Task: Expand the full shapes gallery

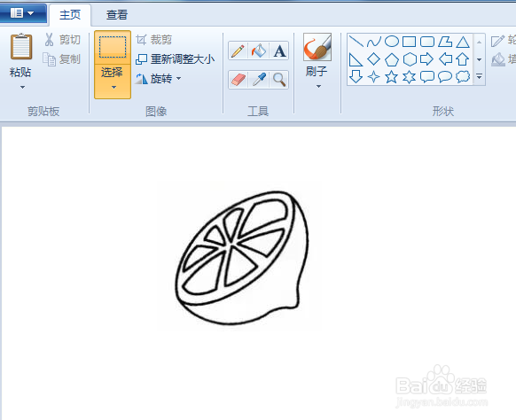Action: 479,76
